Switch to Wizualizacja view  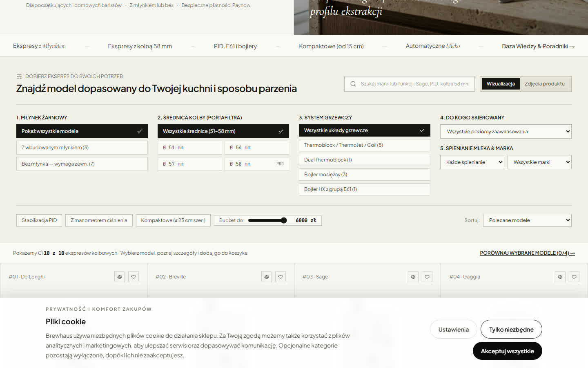(x=501, y=84)
